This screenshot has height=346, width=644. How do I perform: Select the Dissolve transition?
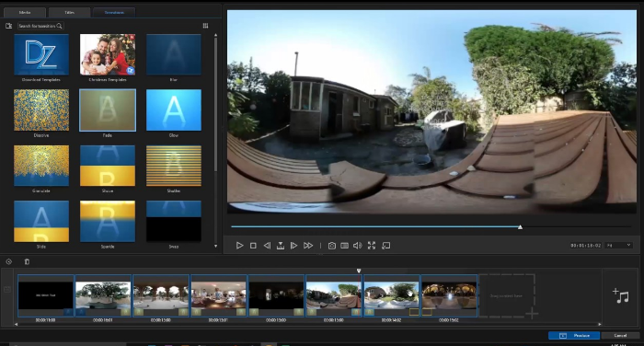(41, 110)
